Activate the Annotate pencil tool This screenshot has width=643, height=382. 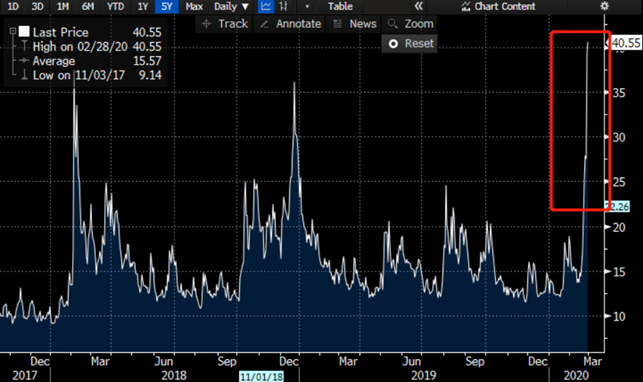click(x=290, y=24)
